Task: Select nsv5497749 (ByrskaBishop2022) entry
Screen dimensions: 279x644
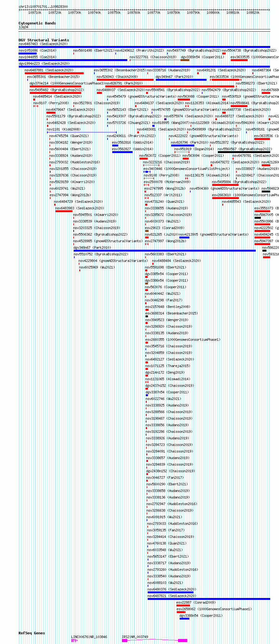Action: click(194, 50)
